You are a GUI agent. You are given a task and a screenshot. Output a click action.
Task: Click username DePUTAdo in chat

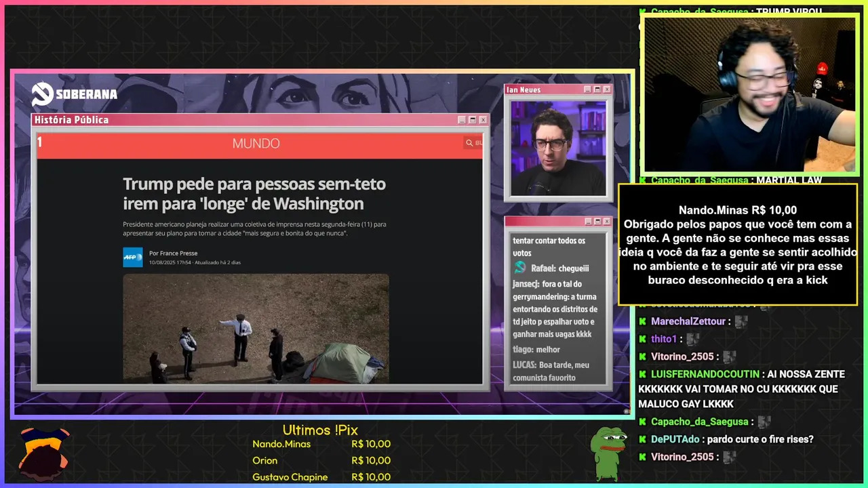pyautogui.click(x=676, y=439)
